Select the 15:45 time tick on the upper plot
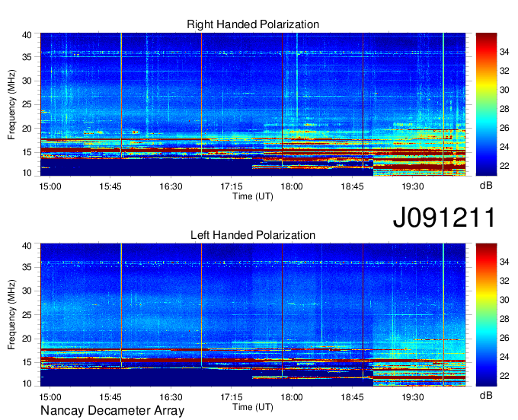The image size is (518, 420). coord(110,186)
